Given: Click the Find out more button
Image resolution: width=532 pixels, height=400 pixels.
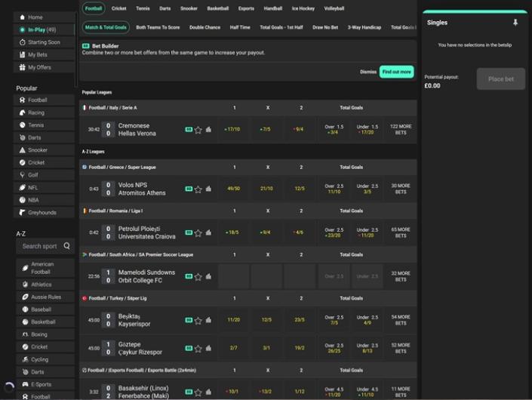Looking at the screenshot, I should pos(396,72).
